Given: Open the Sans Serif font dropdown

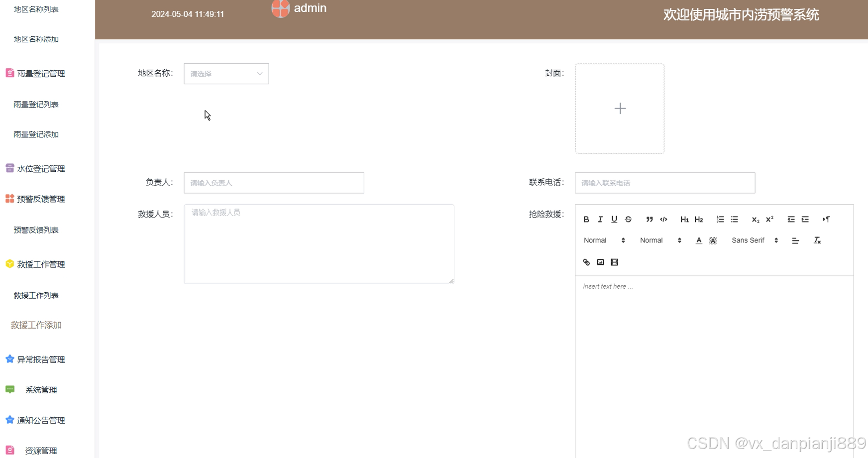Looking at the screenshot, I should 755,240.
